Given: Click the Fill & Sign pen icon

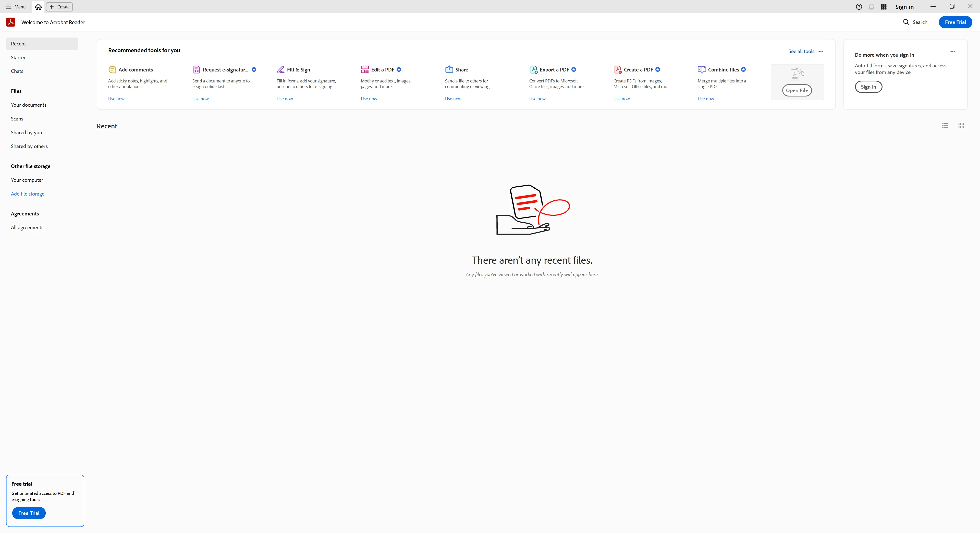Looking at the screenshot, I should point(280,70).
